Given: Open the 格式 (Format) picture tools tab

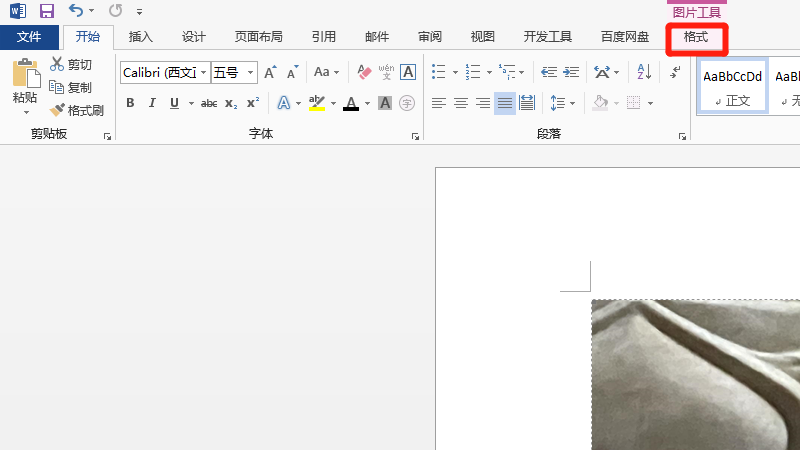Looking at the screenshot, I should point(696,37).
